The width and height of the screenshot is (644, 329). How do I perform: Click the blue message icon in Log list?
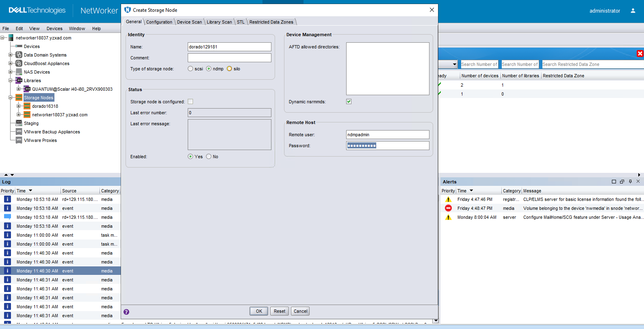coord(7,217)
